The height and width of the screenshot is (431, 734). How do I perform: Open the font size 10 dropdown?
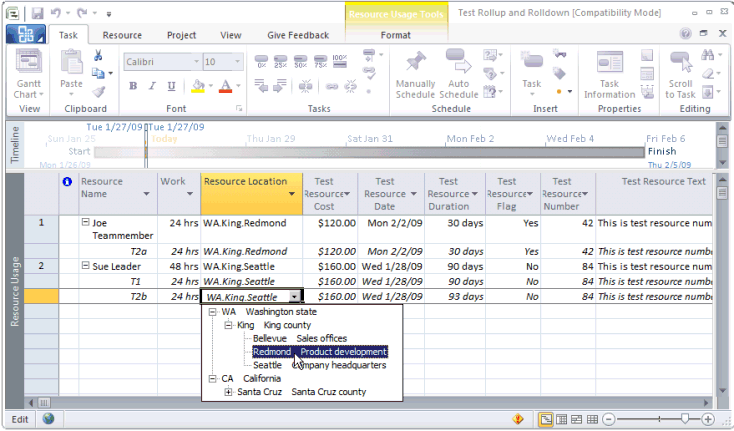(237, 62)
